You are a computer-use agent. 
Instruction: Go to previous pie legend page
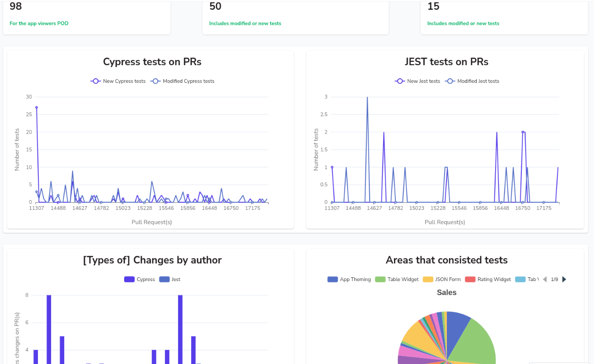[x=544, y=279]
